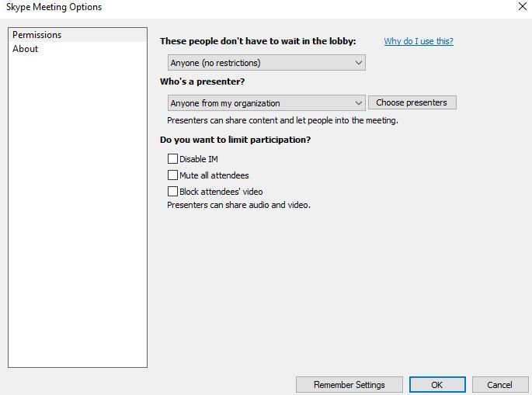Enable Mute all attendees option
The height and width of the screenshot is (395, 532).
pyautogui.click(x=173, y=175)
